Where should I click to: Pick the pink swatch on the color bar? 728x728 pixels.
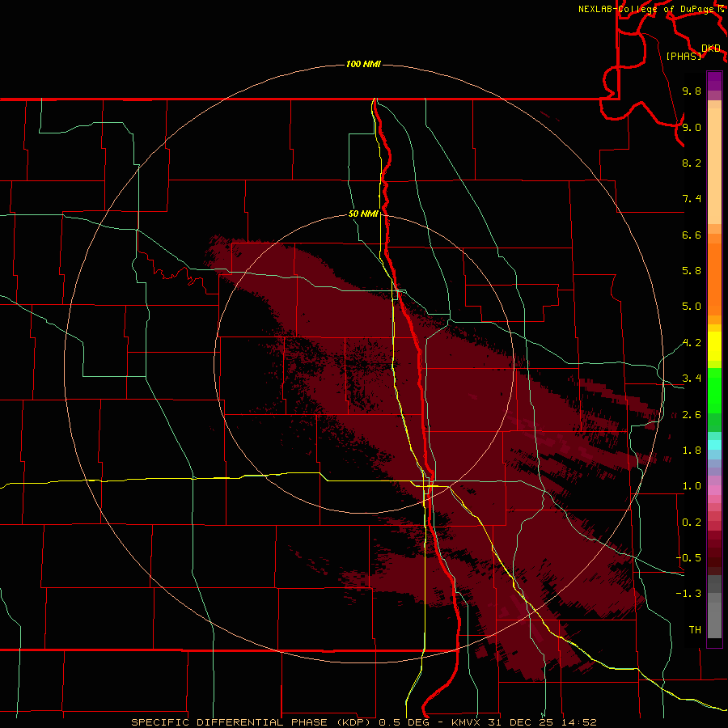[x=714, y=490]
